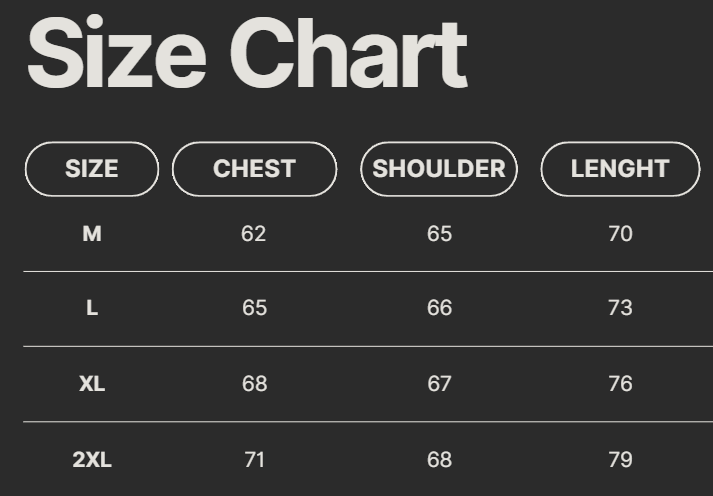Select the M size row label

(92, 234)
